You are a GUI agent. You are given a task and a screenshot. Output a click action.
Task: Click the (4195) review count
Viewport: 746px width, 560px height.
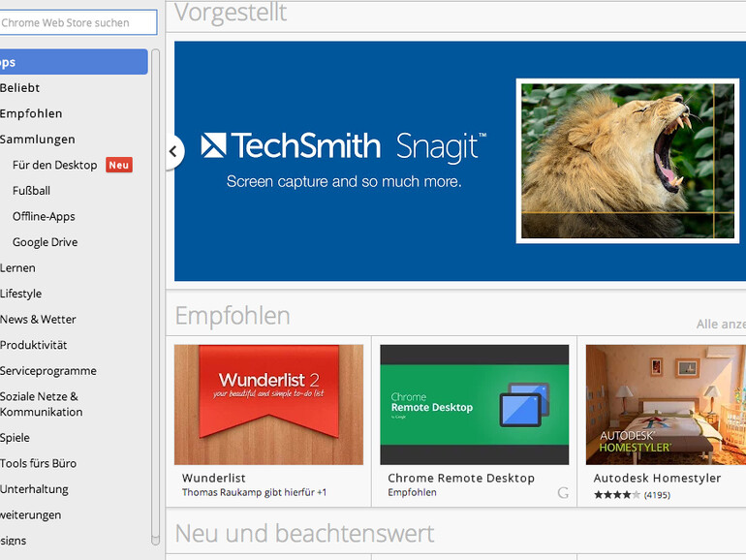click(657, 495)
